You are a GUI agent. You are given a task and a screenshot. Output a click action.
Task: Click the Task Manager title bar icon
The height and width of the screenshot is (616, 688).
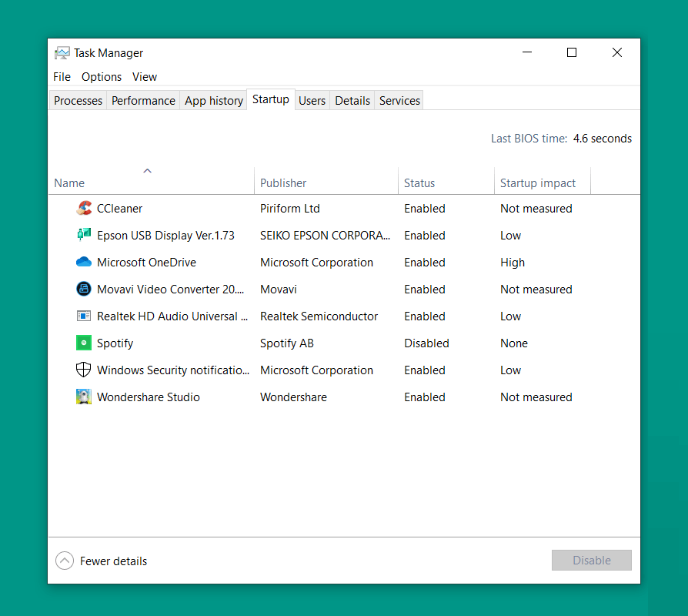pos(62,53)
